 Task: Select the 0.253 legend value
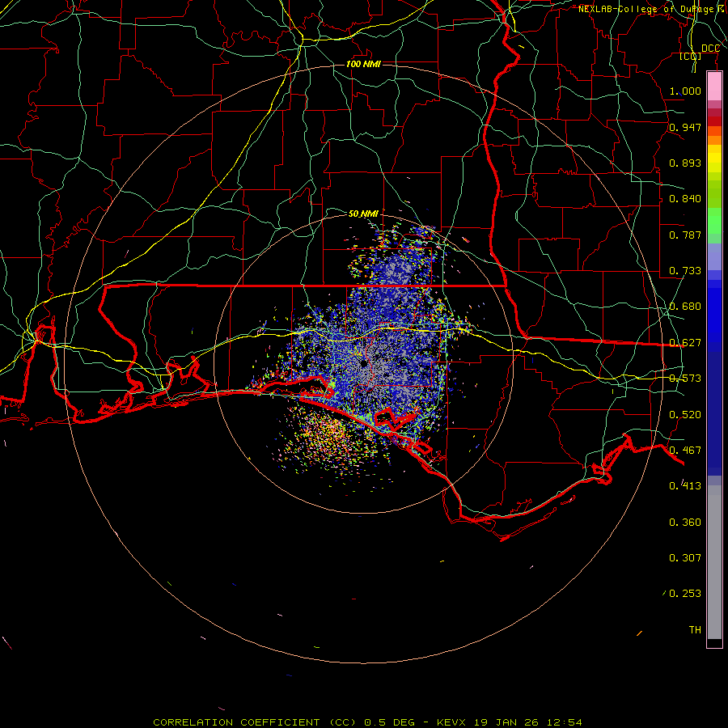click(685, 594)
